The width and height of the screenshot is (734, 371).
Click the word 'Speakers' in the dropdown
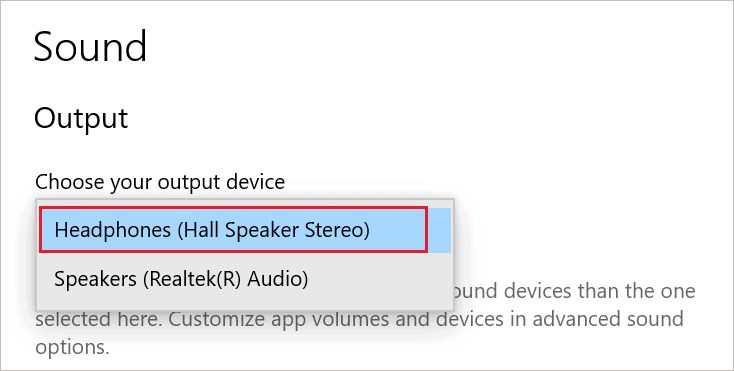pyautogui.click(x=95, y=279)
